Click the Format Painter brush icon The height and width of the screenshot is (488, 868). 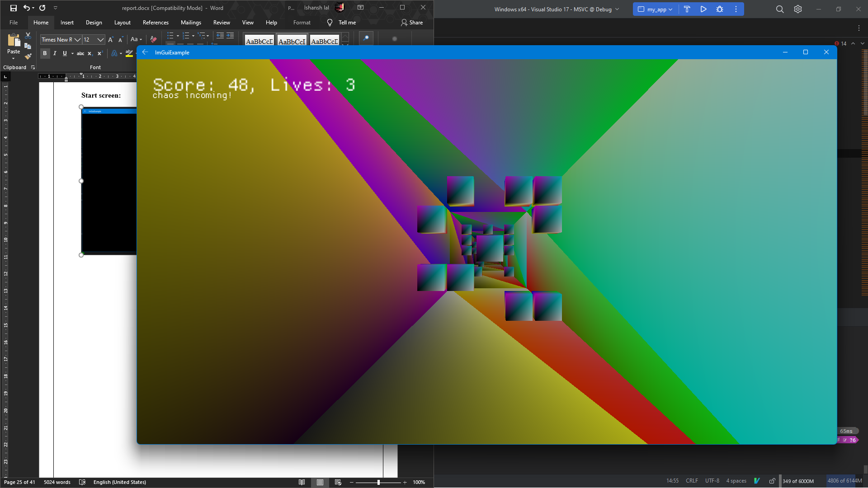pyautogui.click(x=28, y=56)
